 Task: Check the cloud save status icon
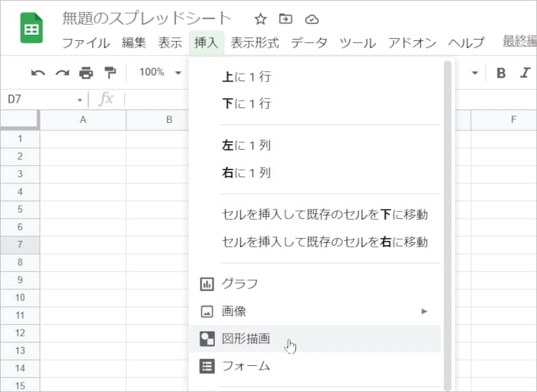click(311, 20)
